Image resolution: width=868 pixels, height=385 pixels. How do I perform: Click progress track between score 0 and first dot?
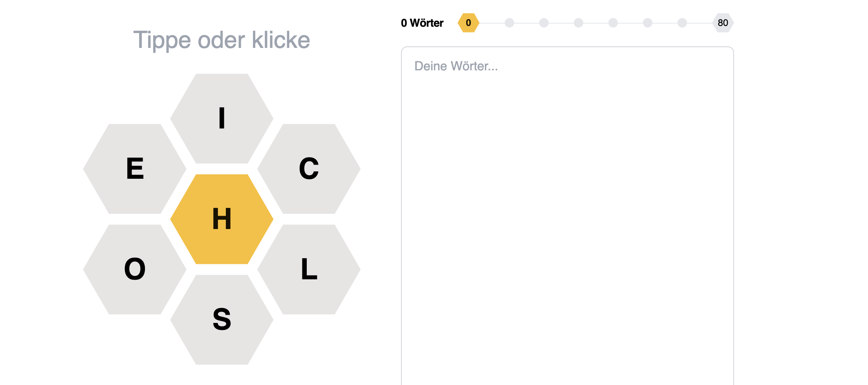492,23
